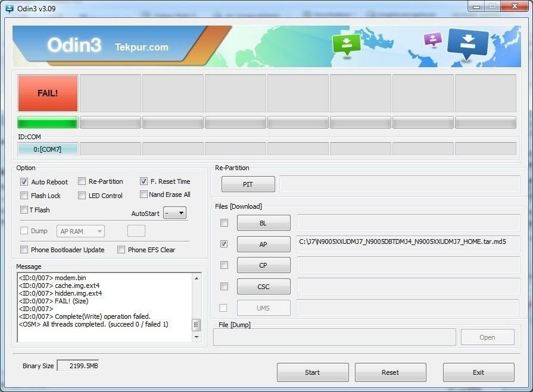The image size is (533, 392).
Task: Click the Reset button
Action: 391,372
